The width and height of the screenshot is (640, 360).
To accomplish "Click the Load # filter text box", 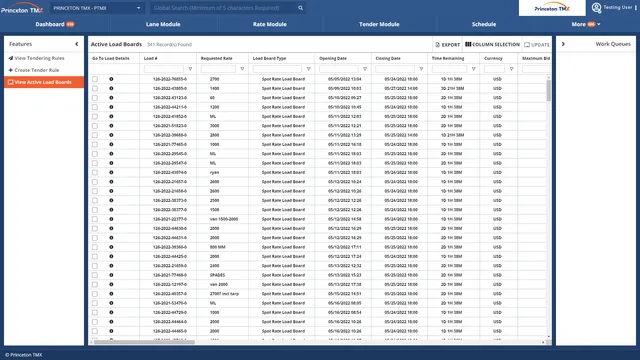I will coord(164,69).
